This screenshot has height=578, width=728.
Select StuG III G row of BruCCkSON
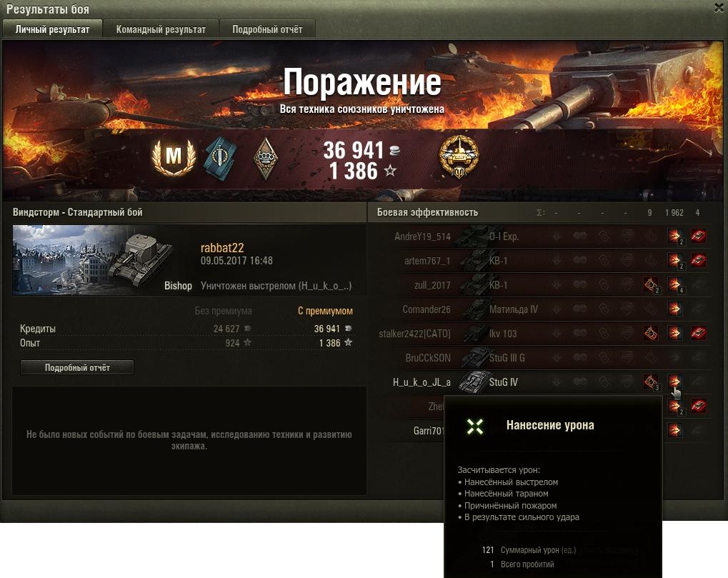pyautogui.click(x=543, y=357)
